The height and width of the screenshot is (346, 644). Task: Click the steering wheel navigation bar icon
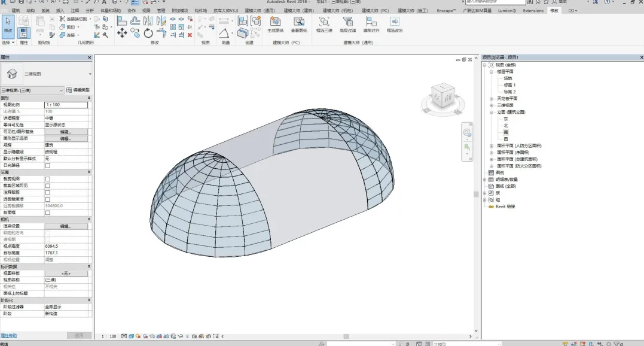pyautogui.click(x=466, y=132)
